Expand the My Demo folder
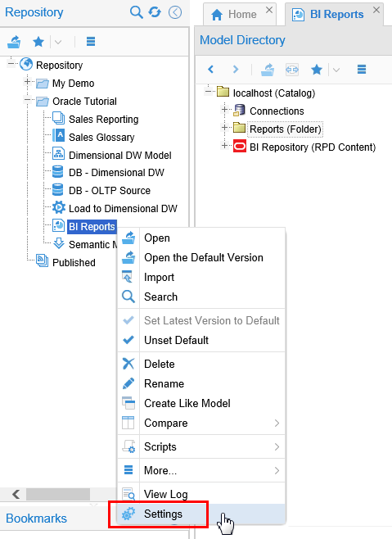The image size is (392, 539). click(28, 82)
